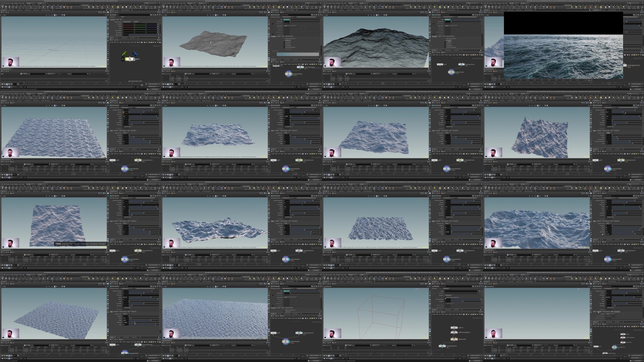Switch to the Render tab of geo1
Screen dimensions: 644x362
(118, 20)
